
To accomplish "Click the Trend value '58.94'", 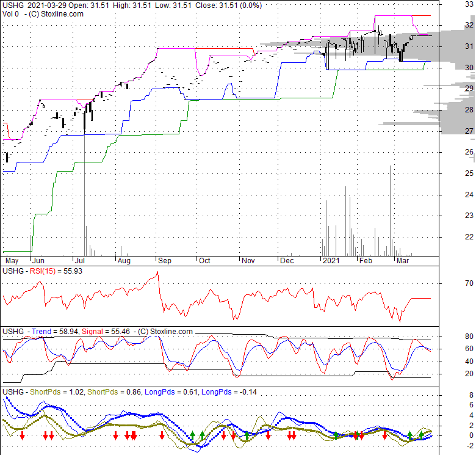I will point(68,332).
